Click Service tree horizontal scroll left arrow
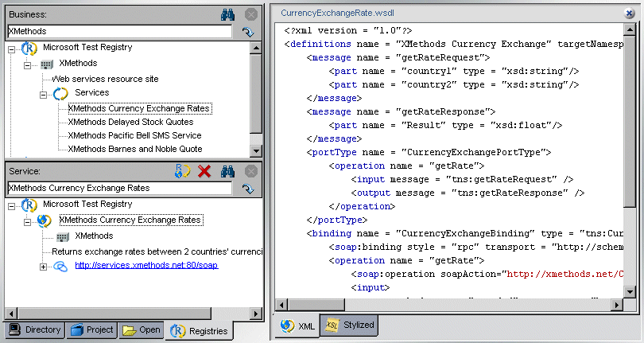 11,314
